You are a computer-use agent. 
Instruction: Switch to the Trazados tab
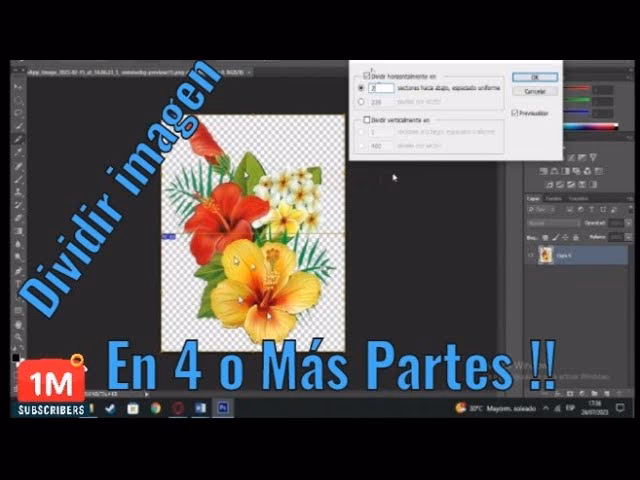[578, 198]
